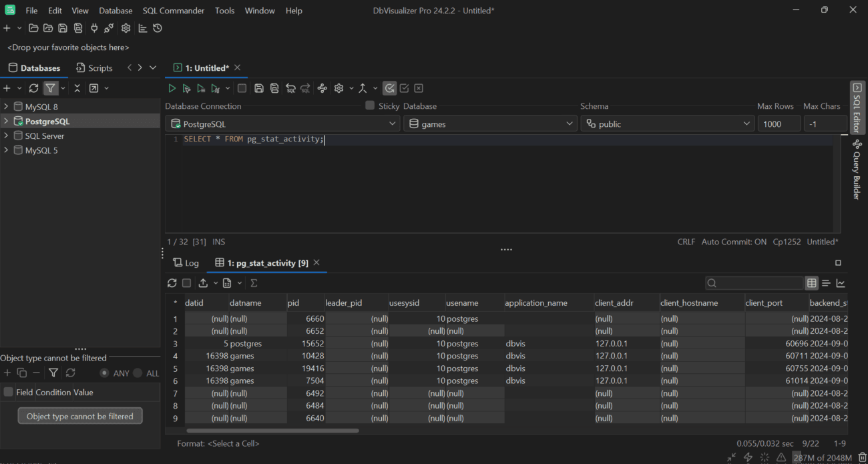Close the pg_stat_activity result tab
The height and width of the screenshot is (464, 868).
point(316,262)
